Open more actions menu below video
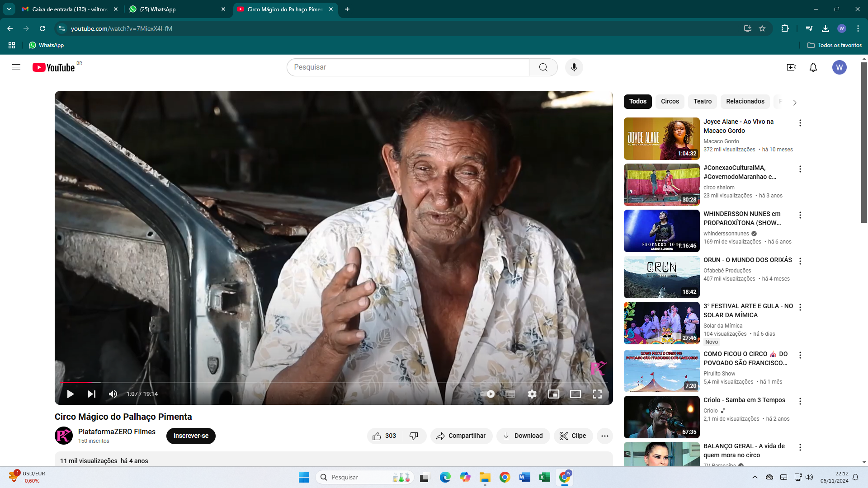This screenshot has height=488, width=868. (604, 436)
